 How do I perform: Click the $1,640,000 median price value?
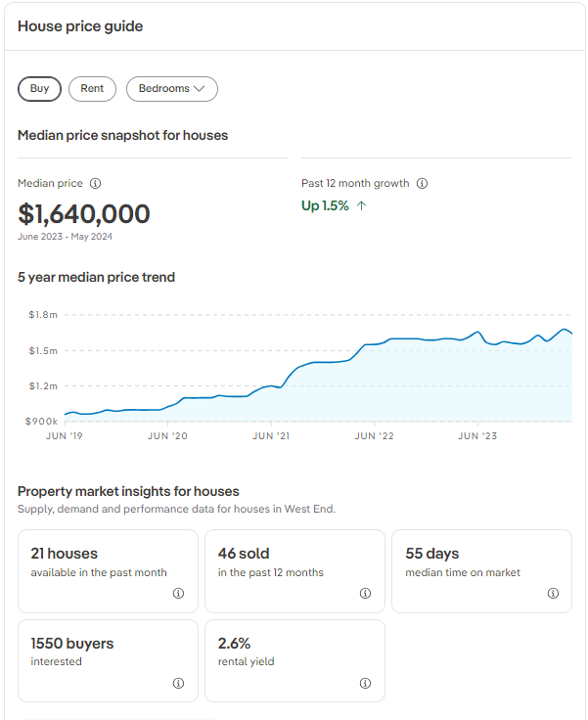coord(84,214)
